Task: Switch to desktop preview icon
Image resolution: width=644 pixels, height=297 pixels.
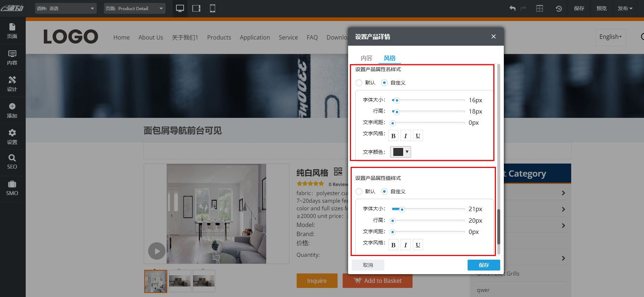Action: click(x=180, y=8)
